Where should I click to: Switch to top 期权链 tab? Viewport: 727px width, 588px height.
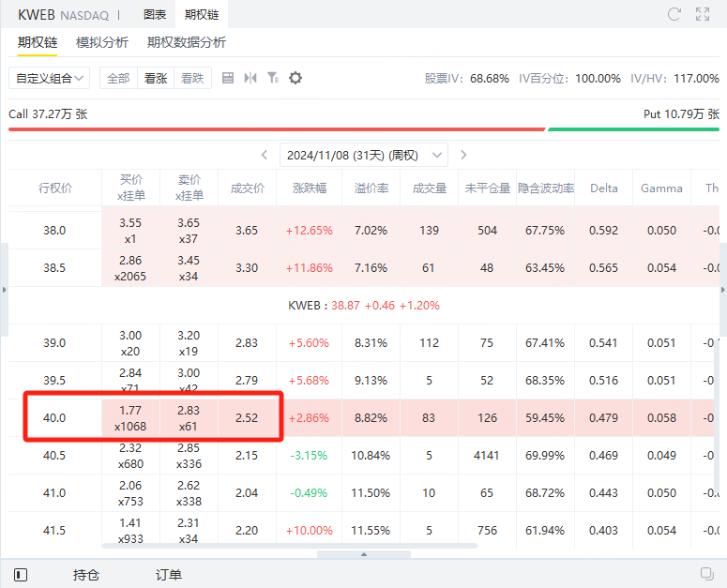[x=202, y=15]
